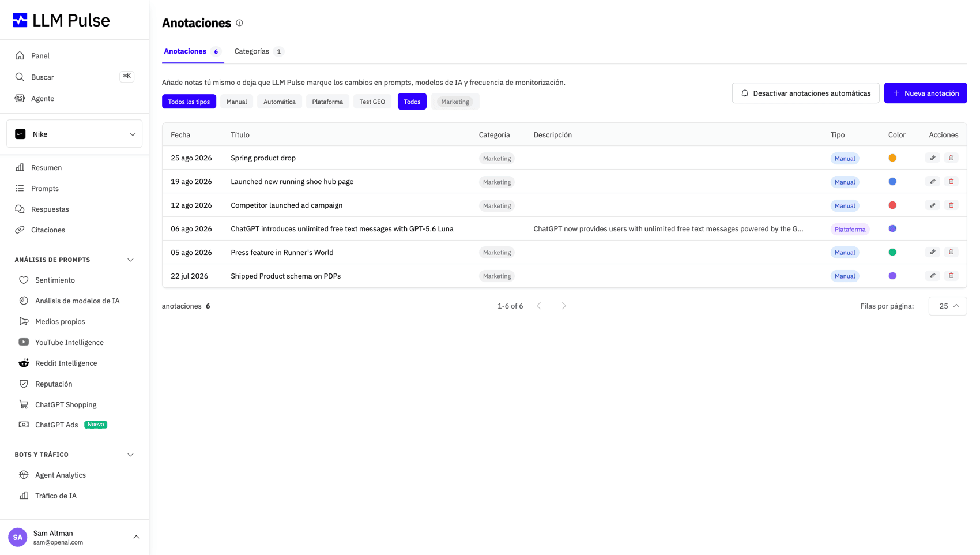Click the Citaciones link icon
The width and height of the screenshot is (980, 555).
tap(20, 230)
